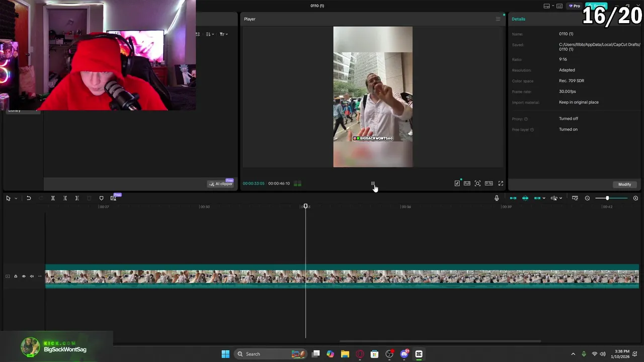Click the AI clipper button

point(221,184)
